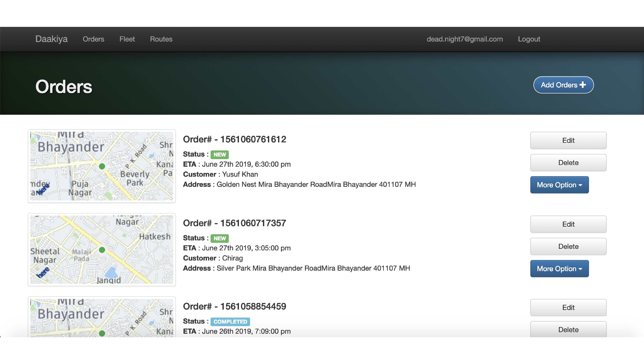Click green location marker on Chirag's order map
Image resolution: width=644 pixels, height=362 pixels.
coord(102,250)
